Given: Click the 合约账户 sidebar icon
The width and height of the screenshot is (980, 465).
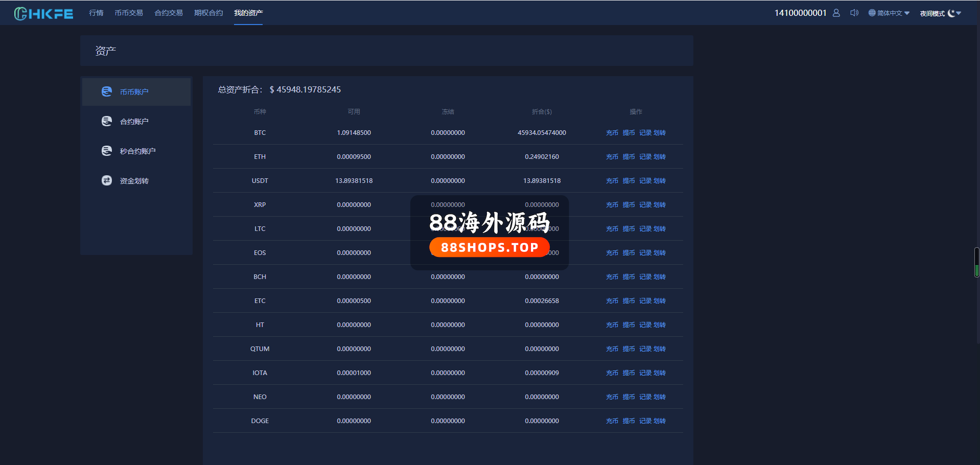Looking at the screenshot, I should pyautogui.click(x=106, y=121).
